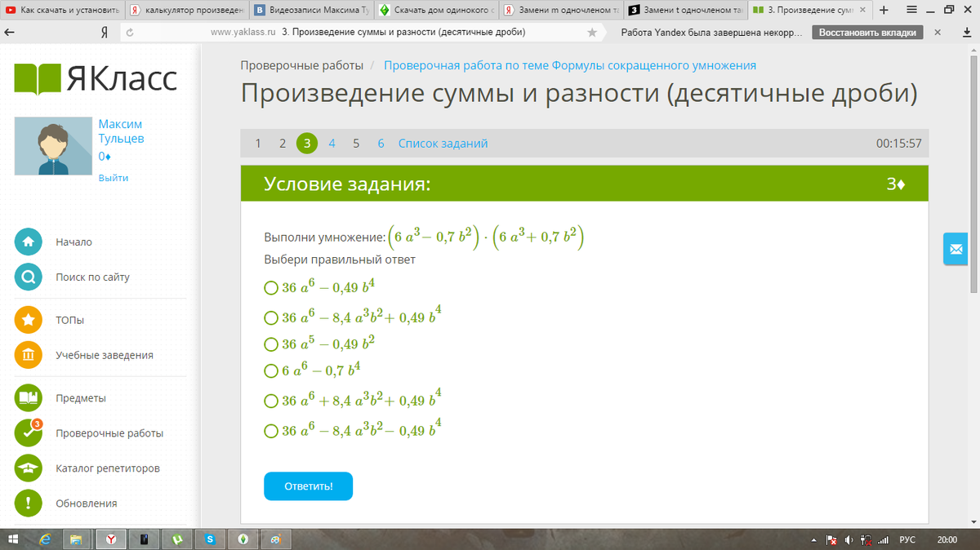
Task: Go to question 4 in task navigation
Action: point(332,144)
